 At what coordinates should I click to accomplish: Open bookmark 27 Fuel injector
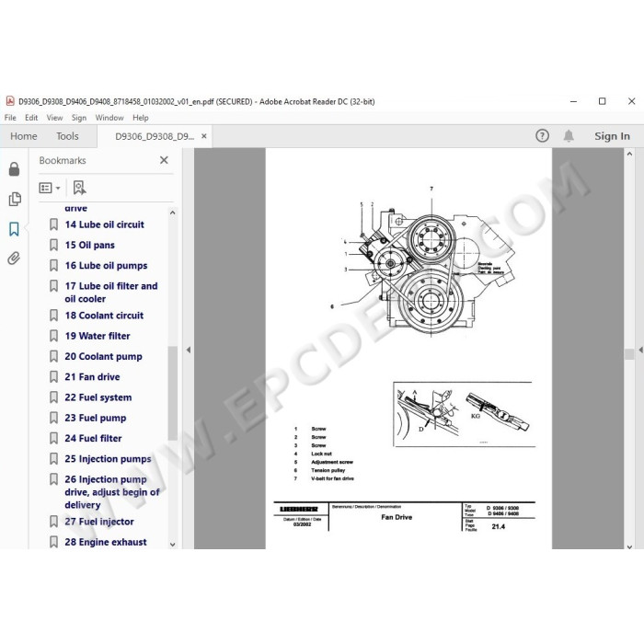pyautogui.click(x=99, y=522)
